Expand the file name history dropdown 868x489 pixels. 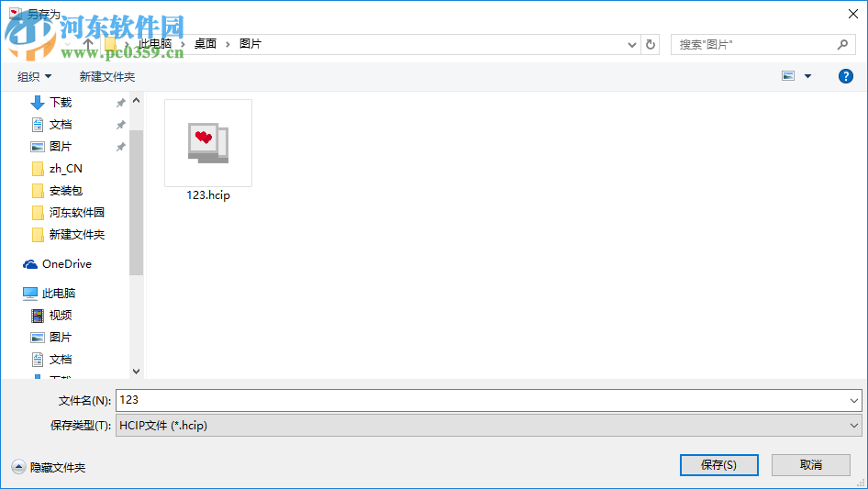[x=853, y=400]
